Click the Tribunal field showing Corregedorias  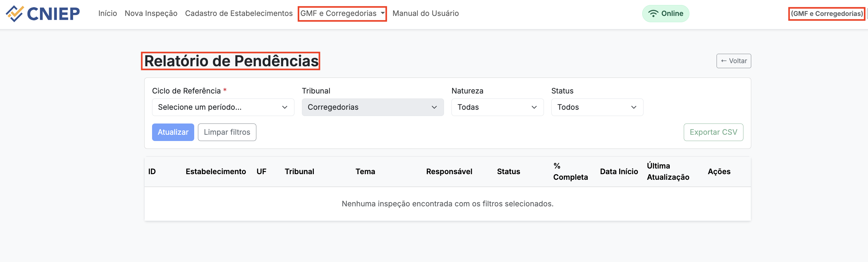coord(372,107)
